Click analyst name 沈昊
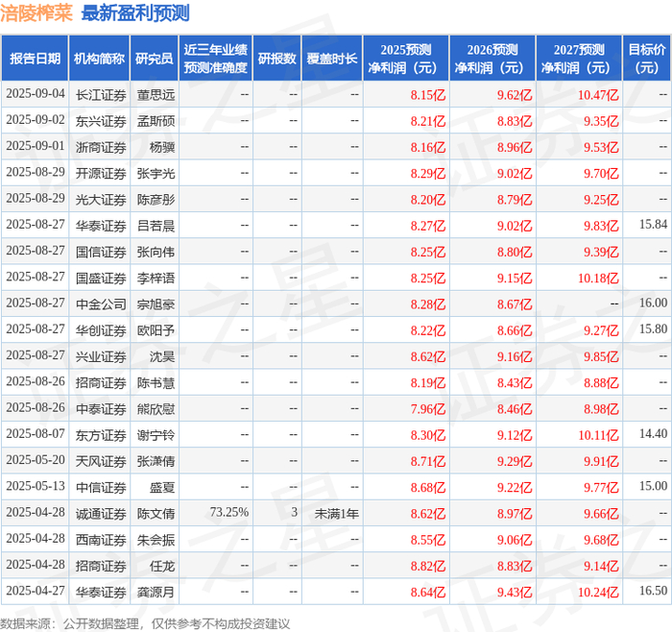Viewport: 672px width, 632px height. (x=162, y=356)
